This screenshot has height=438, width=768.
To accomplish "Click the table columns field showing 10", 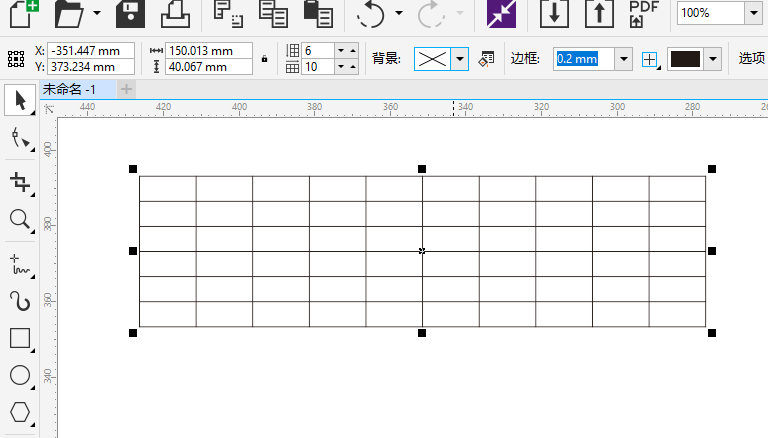I will 318,67.
